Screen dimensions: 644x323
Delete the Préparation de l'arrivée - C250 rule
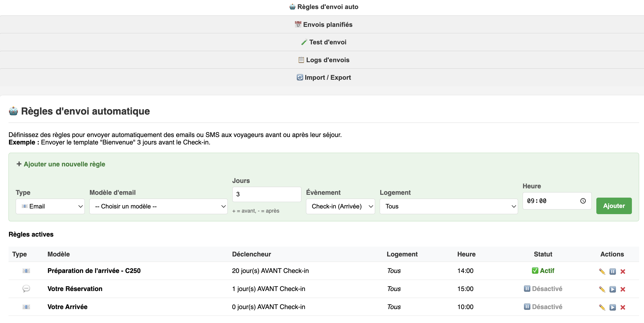click(x=623, y=271)
